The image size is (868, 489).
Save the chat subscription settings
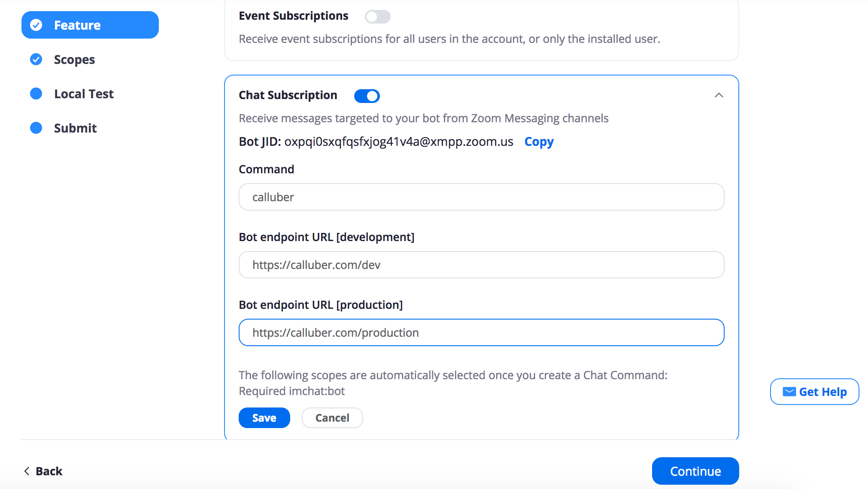click(264, 418)
